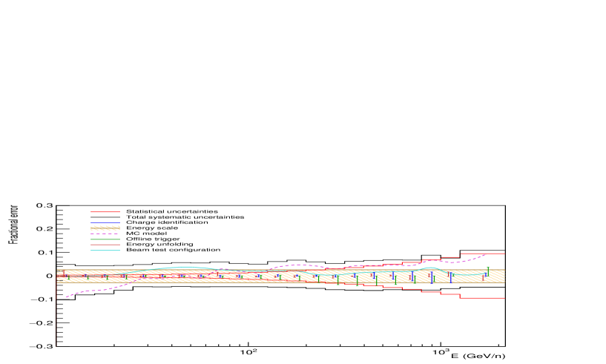Click the 'Charge identification' legend label

167,222
